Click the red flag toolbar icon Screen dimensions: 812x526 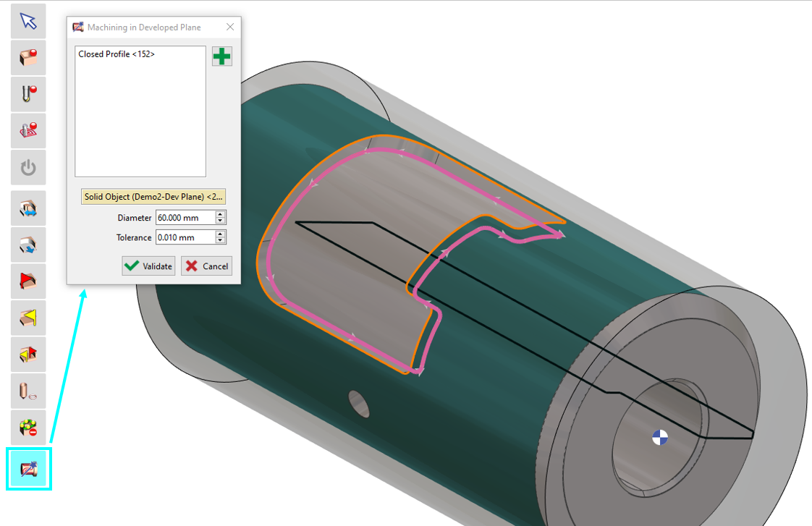click(x=28, y=281)
